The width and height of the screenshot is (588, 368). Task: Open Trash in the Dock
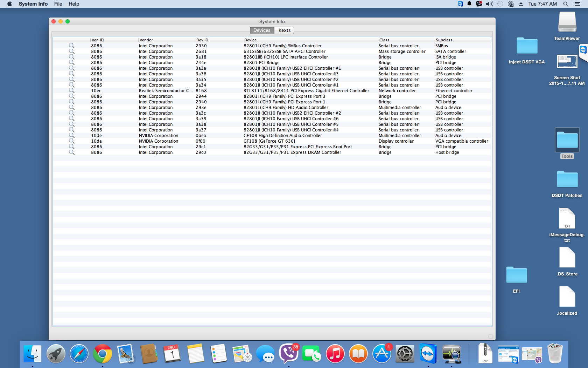tap(555, 354)
